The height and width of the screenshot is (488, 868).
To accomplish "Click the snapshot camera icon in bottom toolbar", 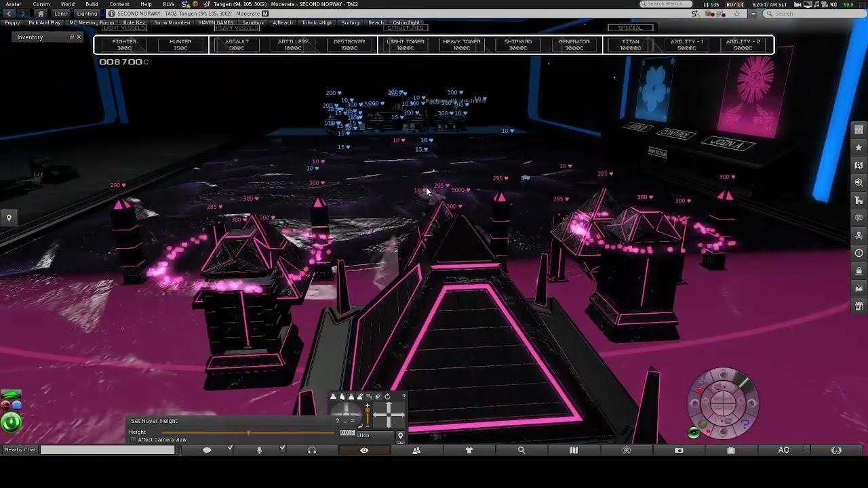I will 679,450.
